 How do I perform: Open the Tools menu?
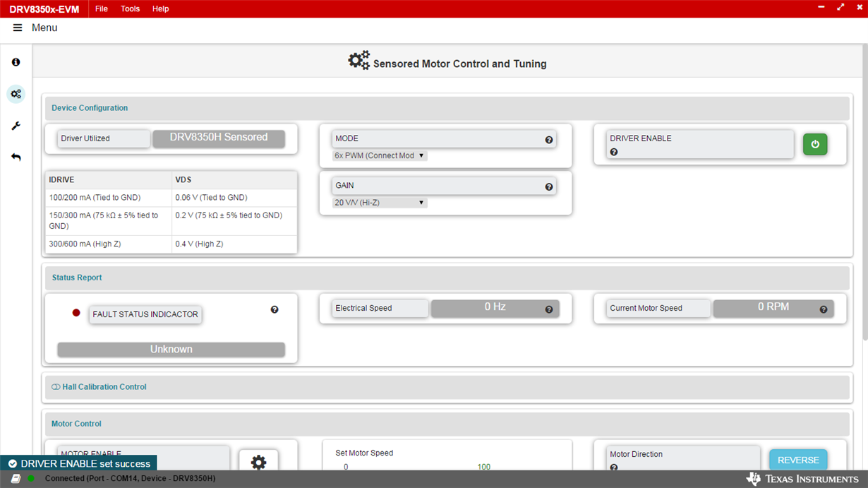point(130,8)
